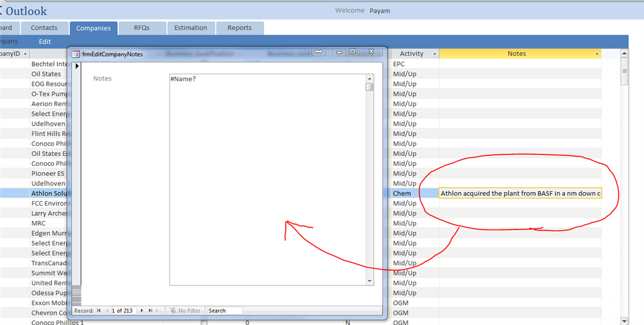
Task: Jump to the last record
Action: click(150, 311)
